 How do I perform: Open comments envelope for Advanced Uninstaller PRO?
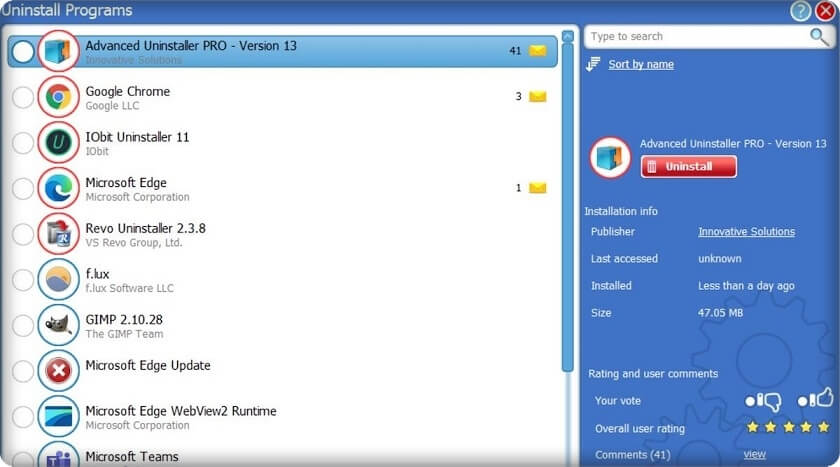[x=537, y=50]
